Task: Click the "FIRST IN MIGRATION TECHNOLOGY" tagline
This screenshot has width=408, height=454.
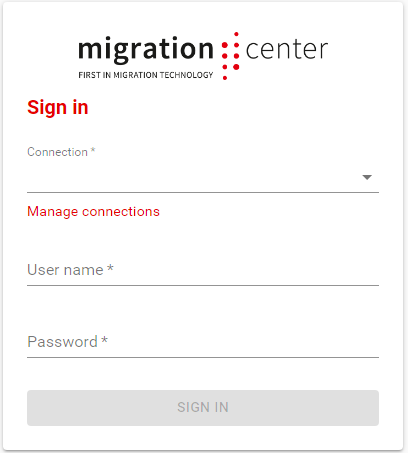Action: click(x=146, y=75)
